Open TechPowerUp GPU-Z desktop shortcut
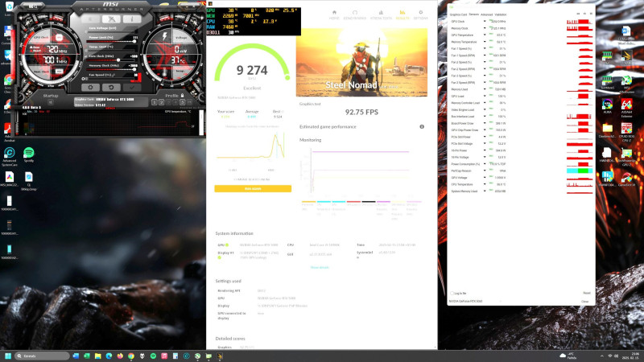This screenshot has height=362, width=644. [626, 157]
